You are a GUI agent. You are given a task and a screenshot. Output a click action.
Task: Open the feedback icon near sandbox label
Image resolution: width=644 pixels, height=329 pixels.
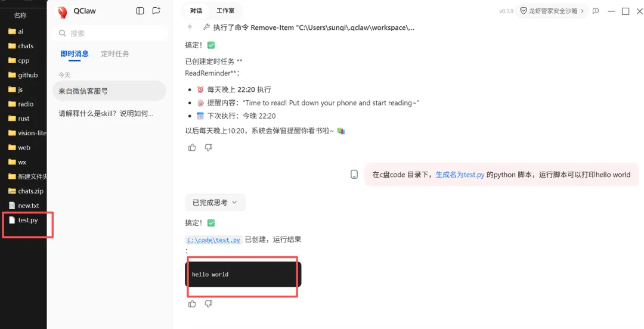[596, 11]
